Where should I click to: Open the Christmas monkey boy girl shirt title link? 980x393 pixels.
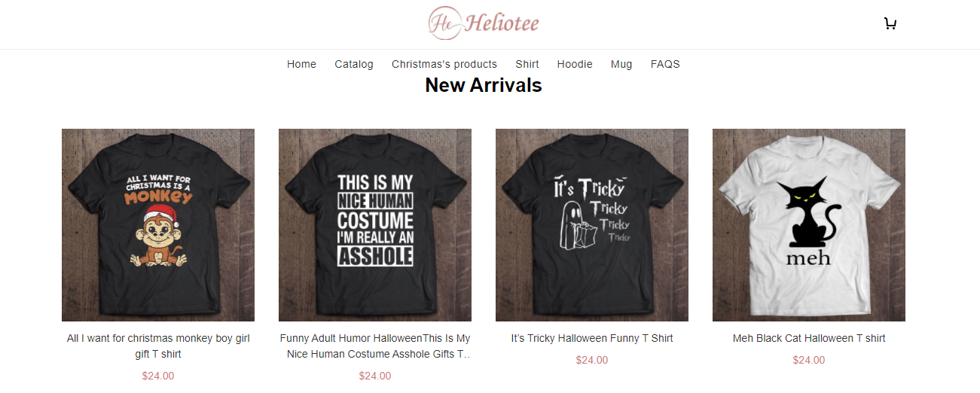[158, 346]
